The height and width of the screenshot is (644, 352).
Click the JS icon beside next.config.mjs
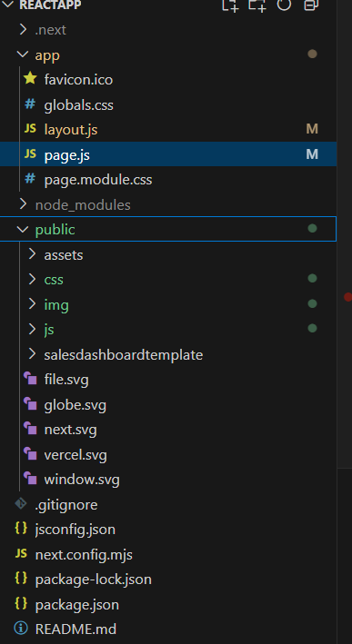point(21,554)
